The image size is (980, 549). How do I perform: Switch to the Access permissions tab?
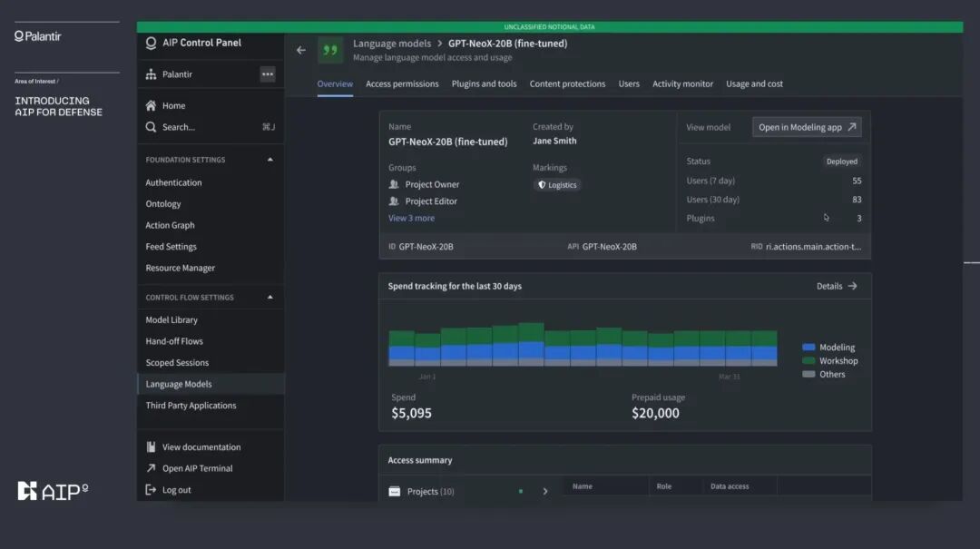coord(402,83)
